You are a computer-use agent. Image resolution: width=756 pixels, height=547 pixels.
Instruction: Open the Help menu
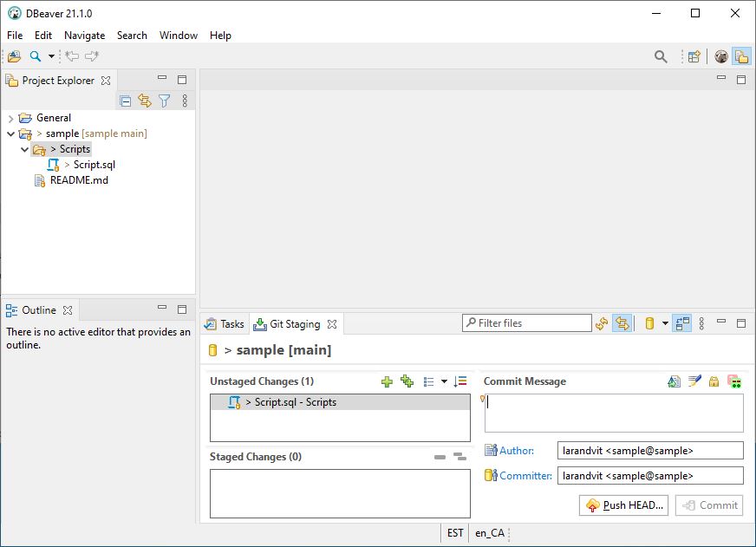(220, 36)
